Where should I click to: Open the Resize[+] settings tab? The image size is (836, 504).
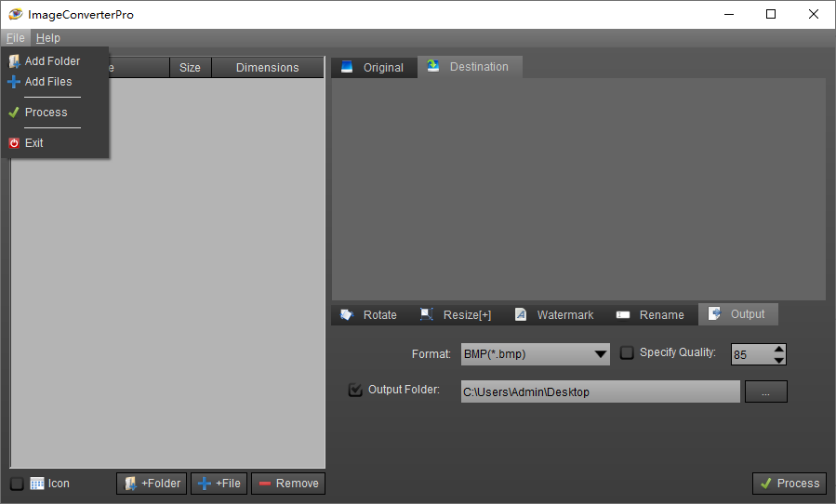pyautogui.click(x=457, y=314)
